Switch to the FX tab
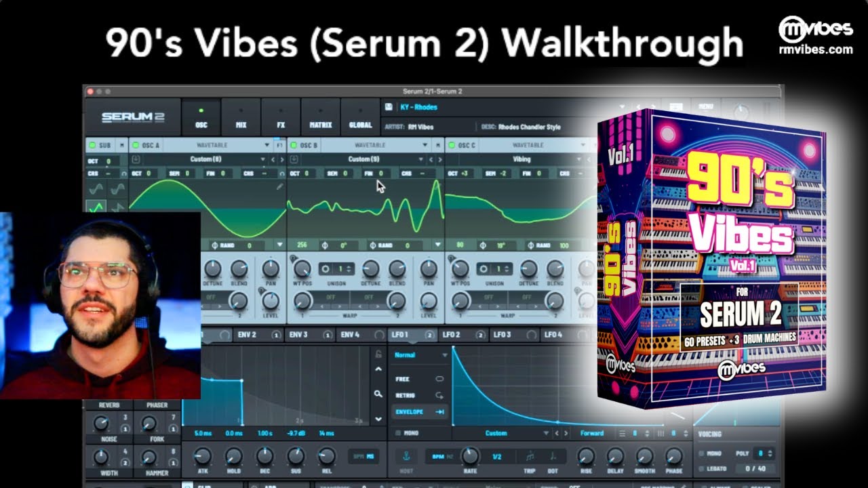 click(x=281, y=118)
